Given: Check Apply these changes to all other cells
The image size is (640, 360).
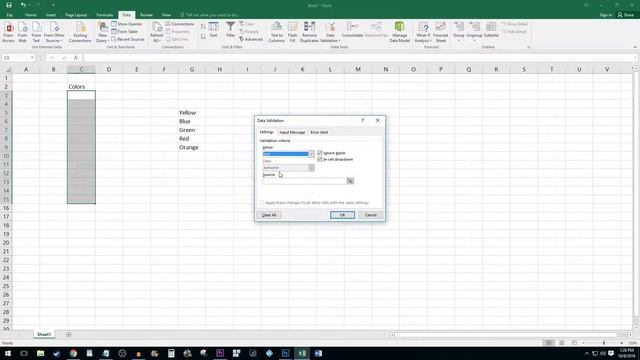Looking at the screenshot, I should point(262,202).
